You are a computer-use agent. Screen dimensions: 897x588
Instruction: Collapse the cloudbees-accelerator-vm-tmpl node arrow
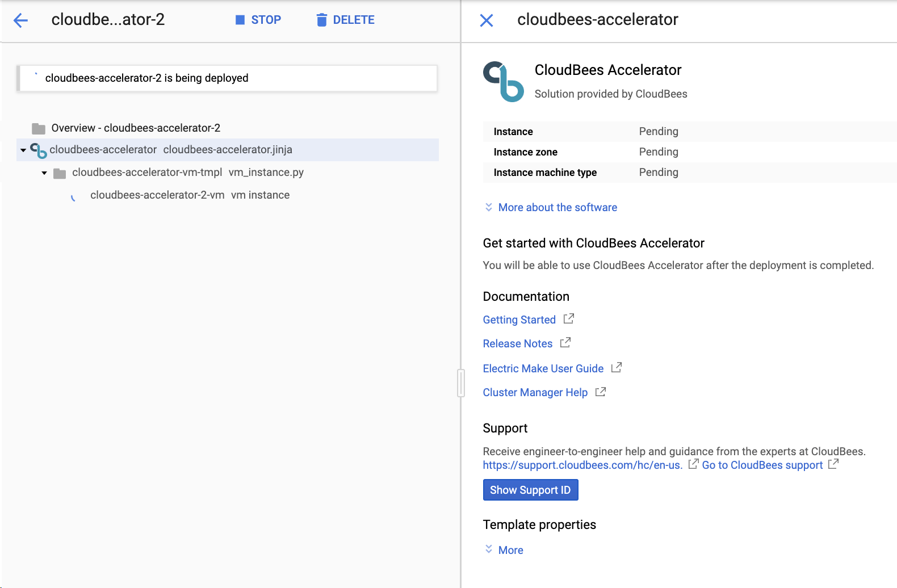pos(44,173)
